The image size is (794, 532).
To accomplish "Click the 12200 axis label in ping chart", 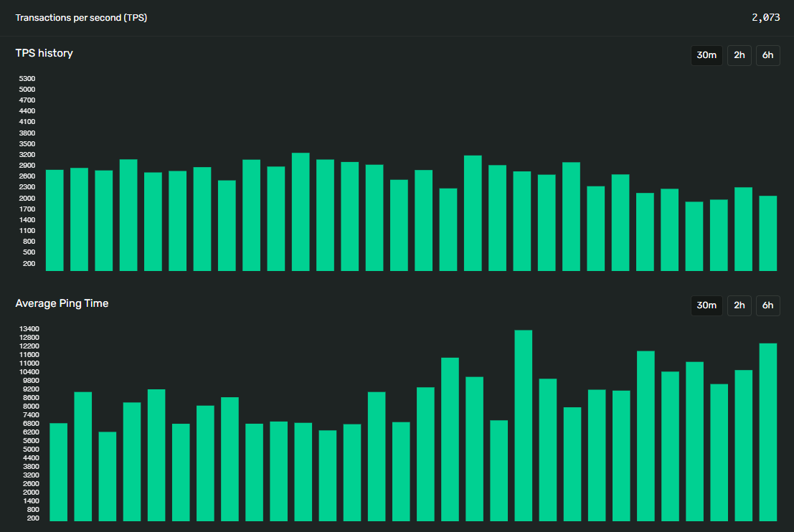I will coord(29,346).
